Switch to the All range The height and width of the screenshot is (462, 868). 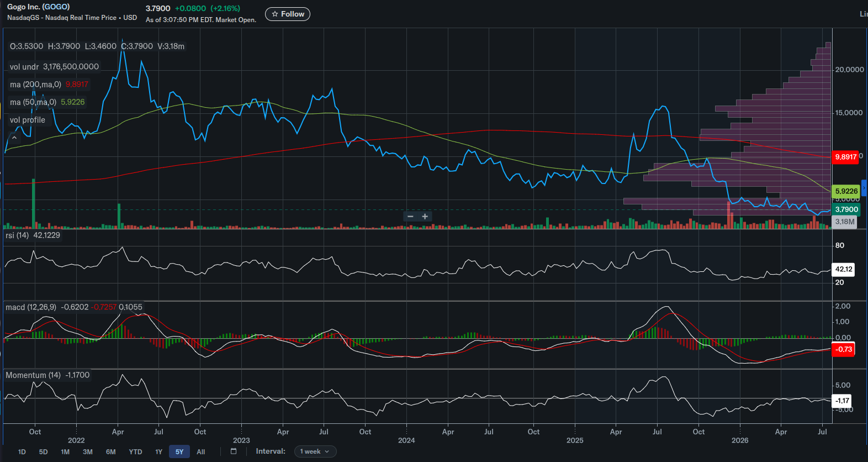tap(201, 452)
